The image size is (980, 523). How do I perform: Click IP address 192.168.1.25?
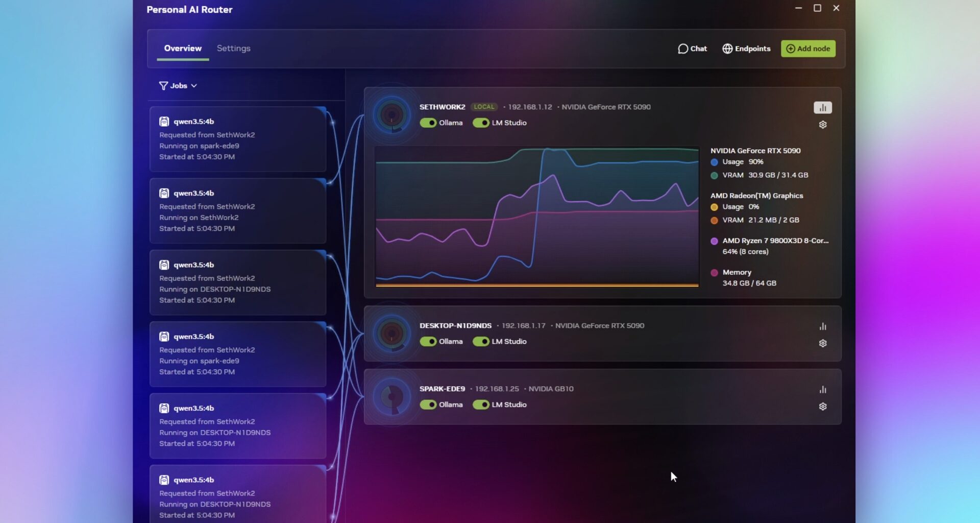497,389
